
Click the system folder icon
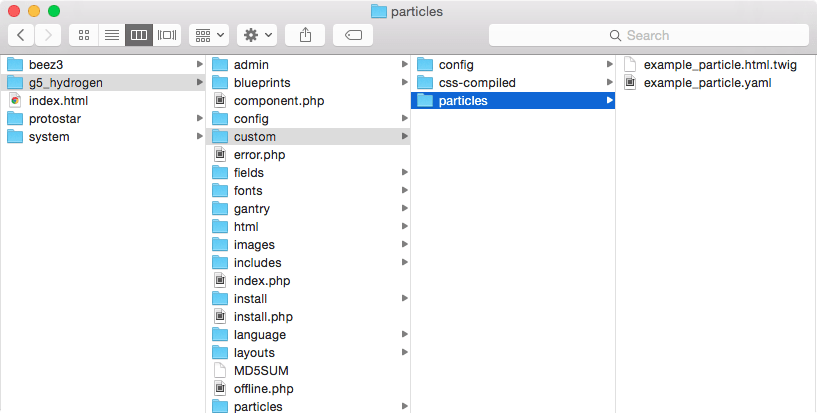point(15,136)
